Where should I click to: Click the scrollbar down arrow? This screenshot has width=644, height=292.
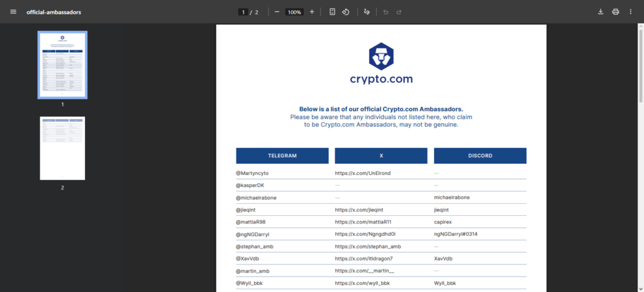pos(640,289)
